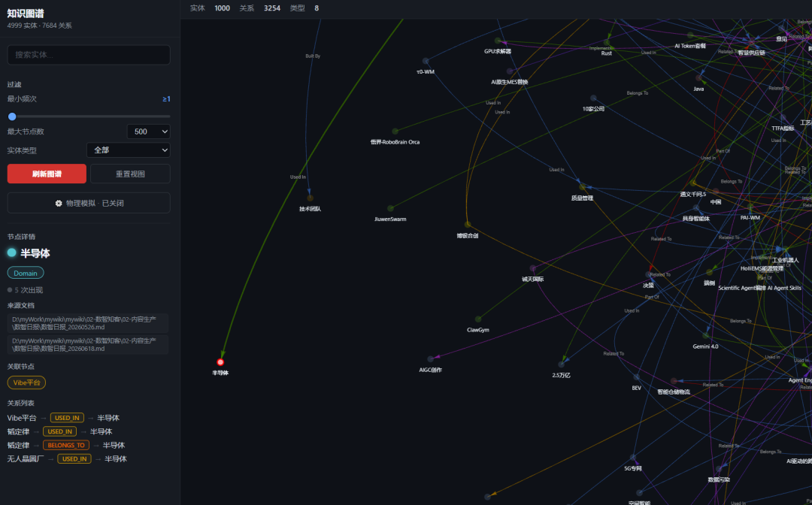This screenshot has height=505, width=812.
Task: Click the 类型 8 counter in the top bar
Action: coord(304,8)
